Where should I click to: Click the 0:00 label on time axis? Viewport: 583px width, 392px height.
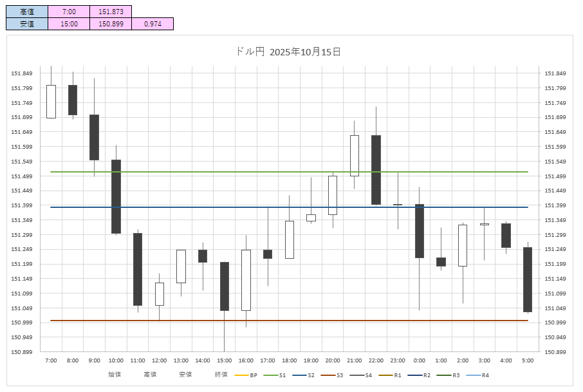click(x=420, y=360)
